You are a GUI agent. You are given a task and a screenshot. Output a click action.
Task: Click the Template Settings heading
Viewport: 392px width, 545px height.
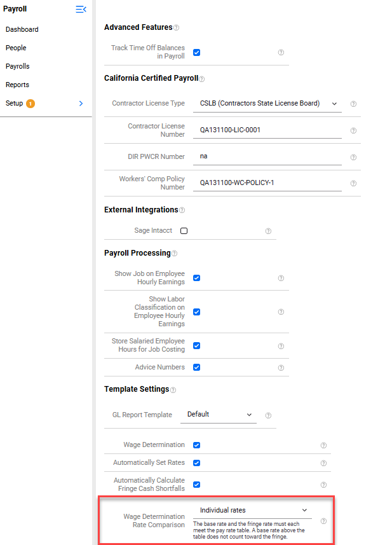[137, 389]
